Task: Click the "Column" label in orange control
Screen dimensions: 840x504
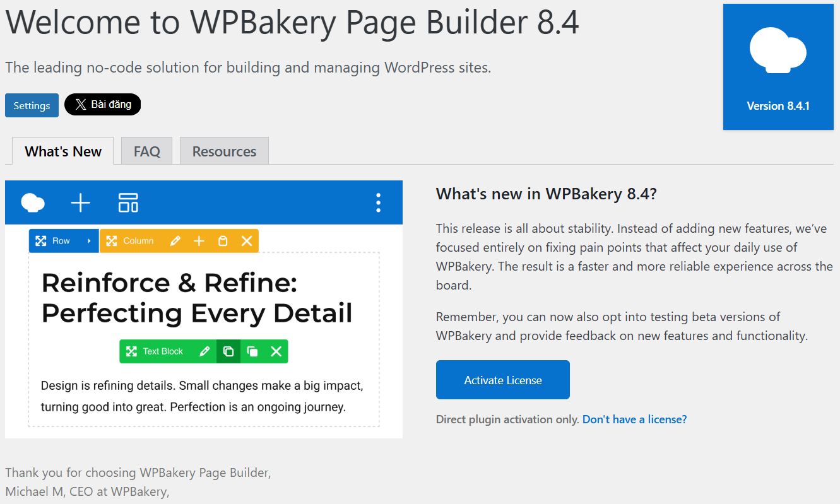Action: click(138, 241)
